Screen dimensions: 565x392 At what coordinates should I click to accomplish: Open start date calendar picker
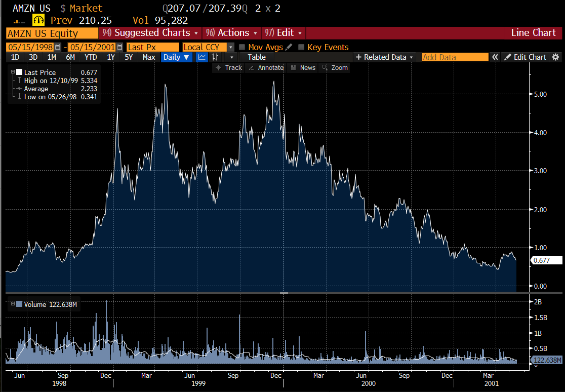(58, 47)
